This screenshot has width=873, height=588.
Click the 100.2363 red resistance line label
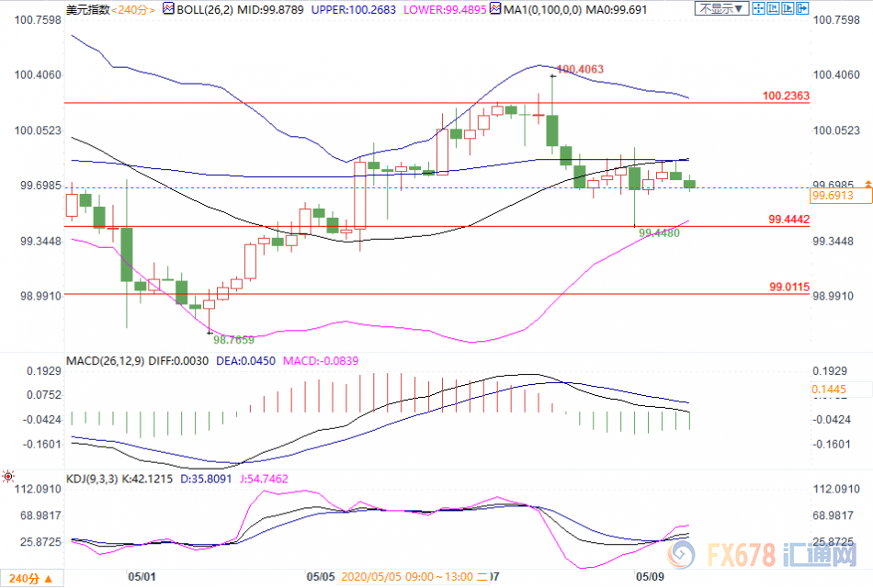coord(786,96)
